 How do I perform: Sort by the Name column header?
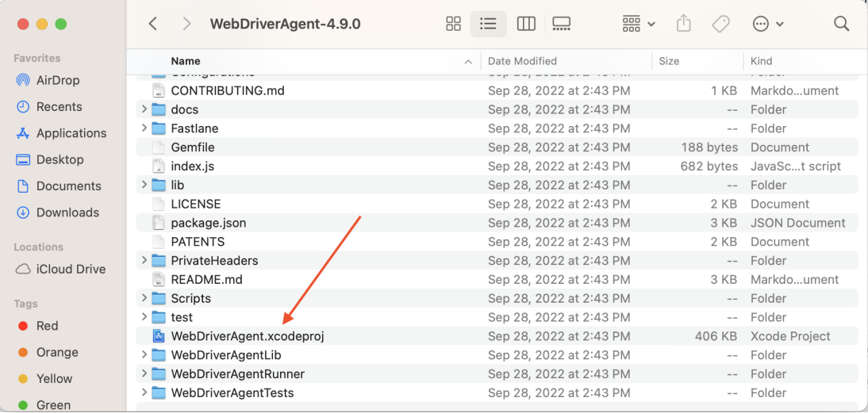186,61
